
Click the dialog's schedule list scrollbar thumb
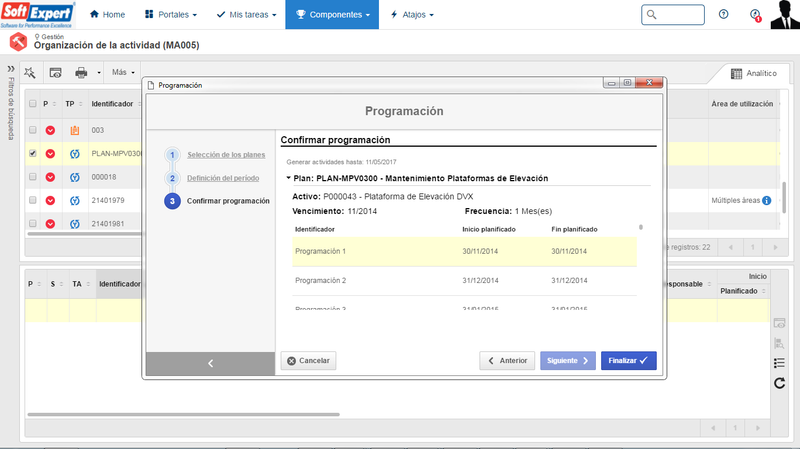click(x=641, y=227)
